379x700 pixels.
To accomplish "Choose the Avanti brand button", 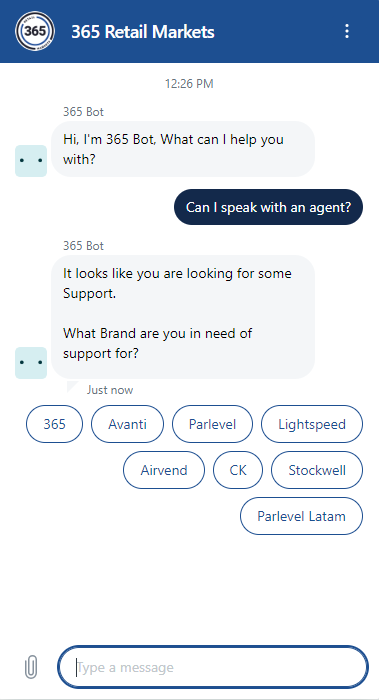I will point(127,424).
